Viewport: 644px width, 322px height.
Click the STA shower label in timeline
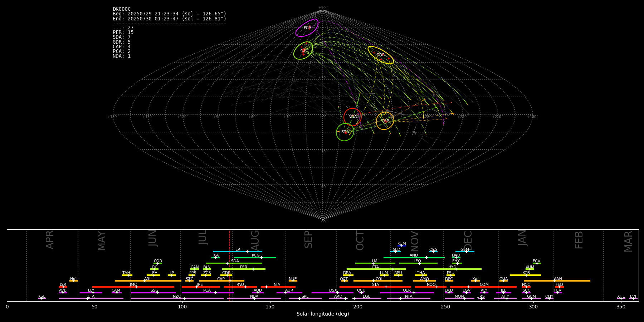coord(376,285)
